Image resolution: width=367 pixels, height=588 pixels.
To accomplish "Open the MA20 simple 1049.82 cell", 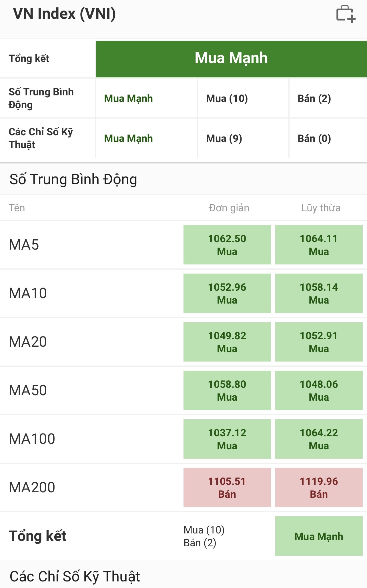I will 227,342.
